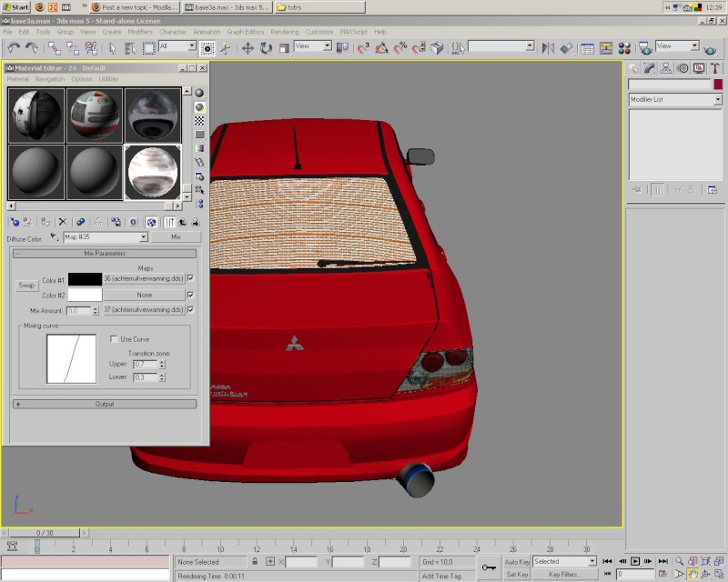Toggle the Key Mode button beside the frame field
The width and height of the screenshot is (728, 582).
click(607, 574)
